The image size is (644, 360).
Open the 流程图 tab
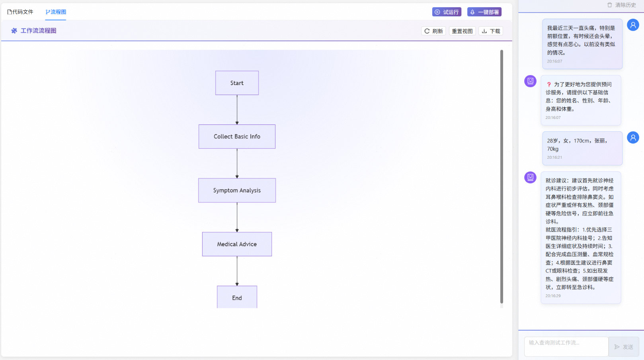56,12
